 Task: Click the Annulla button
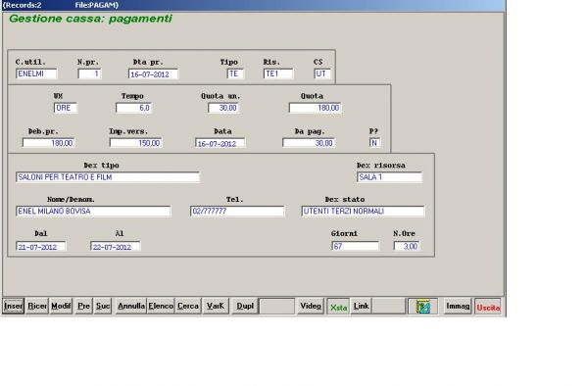point(131,307)
